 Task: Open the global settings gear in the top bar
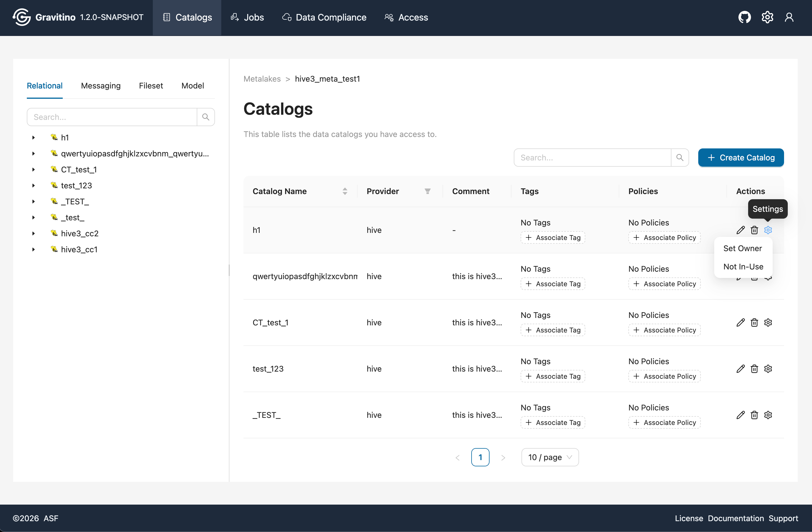click(767, 17)
